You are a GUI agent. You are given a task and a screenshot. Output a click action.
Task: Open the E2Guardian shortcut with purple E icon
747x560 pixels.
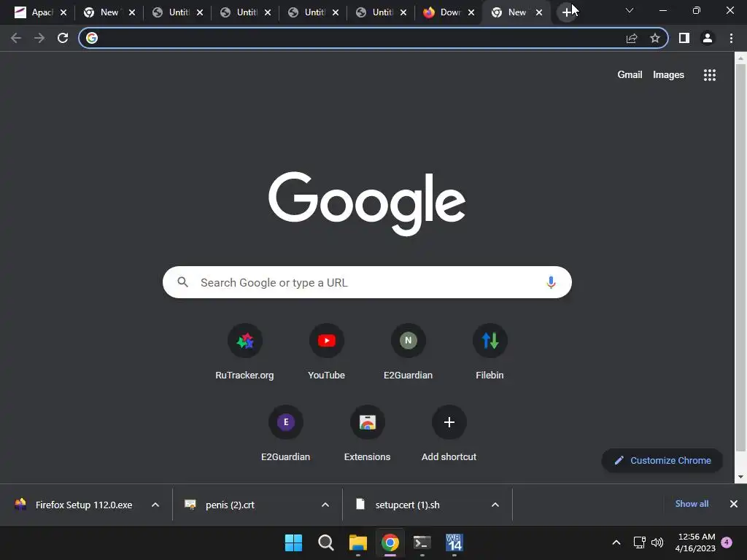[286, 434]
